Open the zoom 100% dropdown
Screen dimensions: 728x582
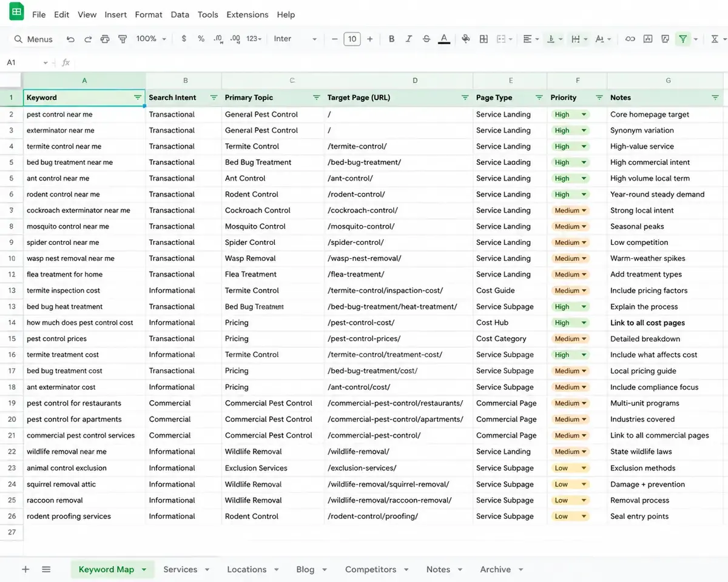pos(151,39)
